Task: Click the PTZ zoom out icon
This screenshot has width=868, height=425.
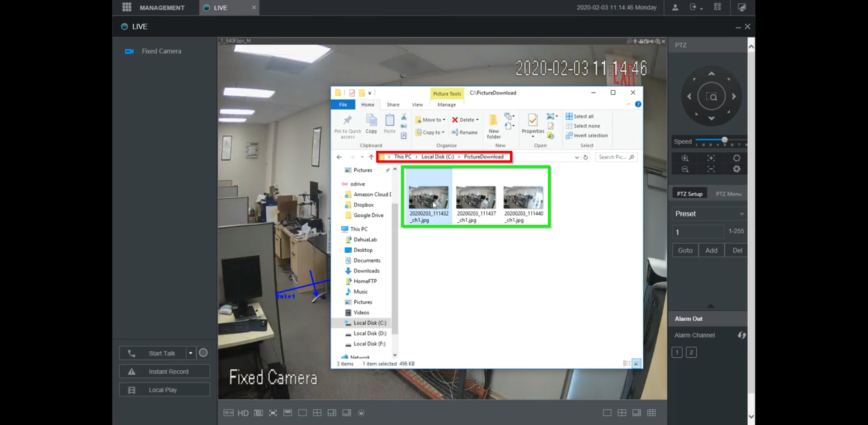Action: point(685,169)
